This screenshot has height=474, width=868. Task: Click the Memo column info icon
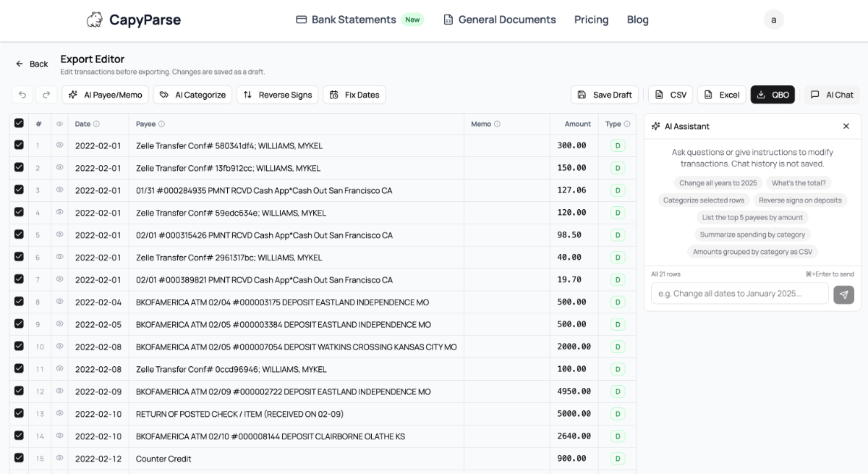coord(497,124)
